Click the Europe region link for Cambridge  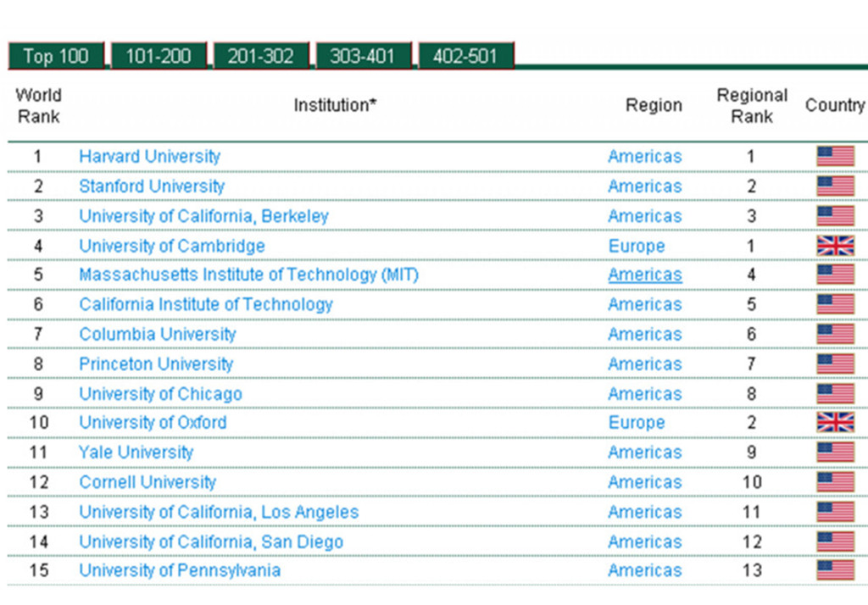pos(636,246)
